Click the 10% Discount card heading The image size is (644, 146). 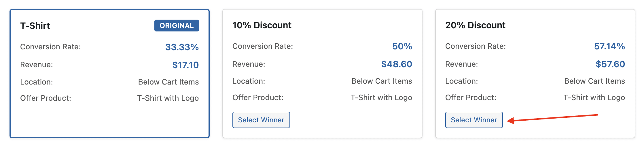click(262, 25)
